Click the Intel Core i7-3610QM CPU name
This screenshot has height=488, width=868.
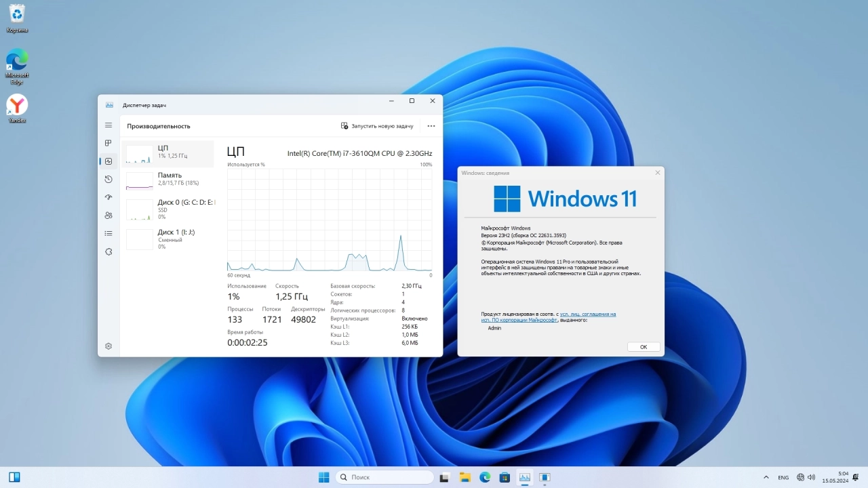pos(359,153)
